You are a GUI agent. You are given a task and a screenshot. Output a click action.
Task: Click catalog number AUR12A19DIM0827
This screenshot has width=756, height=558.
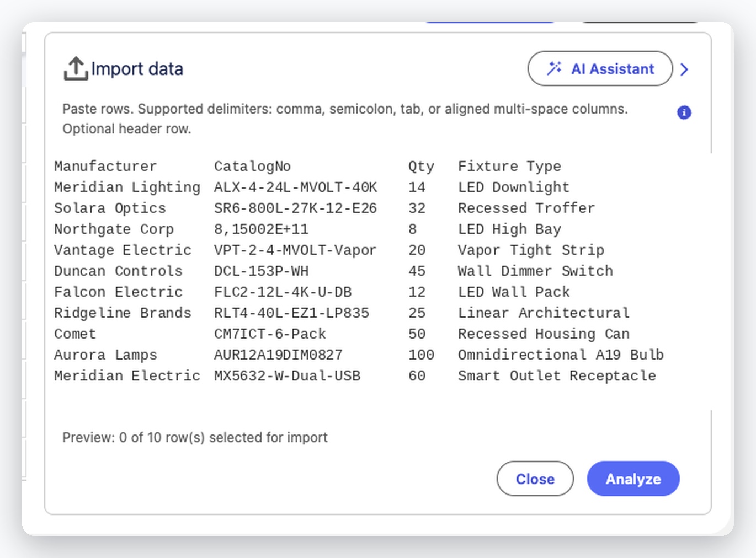coord(278,355)
